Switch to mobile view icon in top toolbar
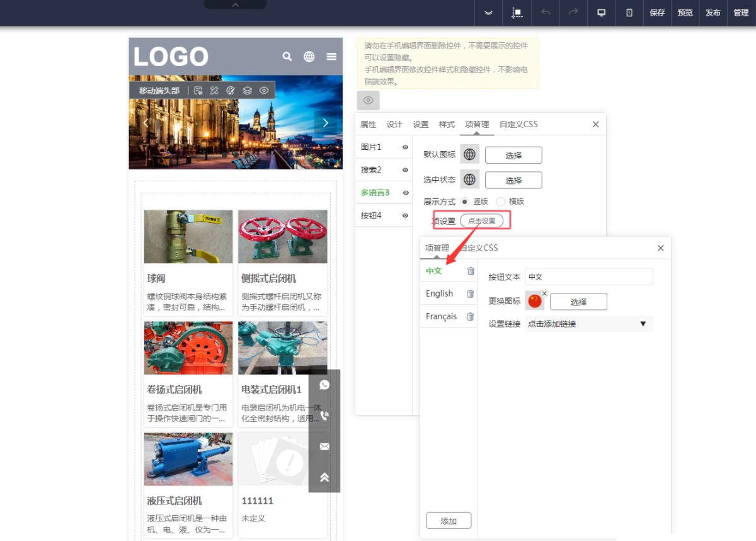The width and height of the screenshot is (756, 541). [x=629, y=13]
